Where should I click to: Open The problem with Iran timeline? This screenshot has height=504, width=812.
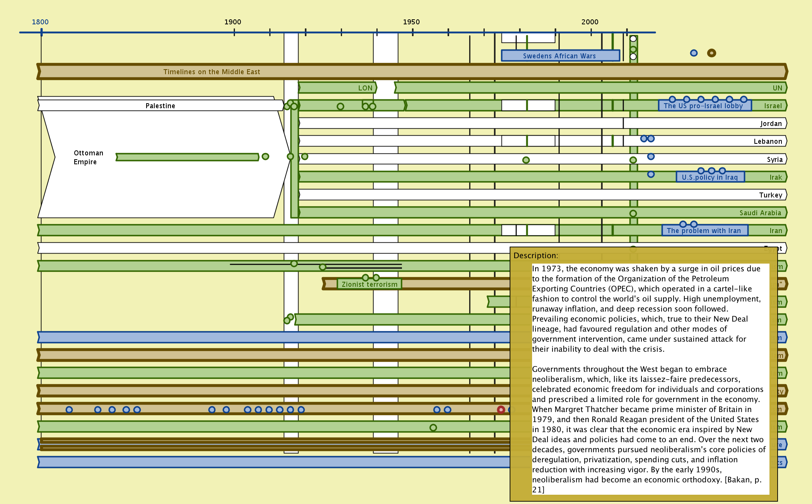[704, 231]
